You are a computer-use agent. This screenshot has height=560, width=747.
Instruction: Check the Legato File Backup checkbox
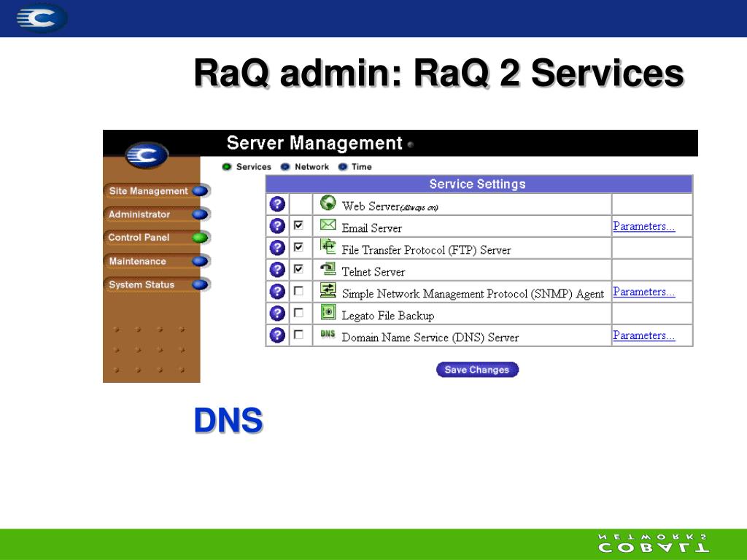298,312
